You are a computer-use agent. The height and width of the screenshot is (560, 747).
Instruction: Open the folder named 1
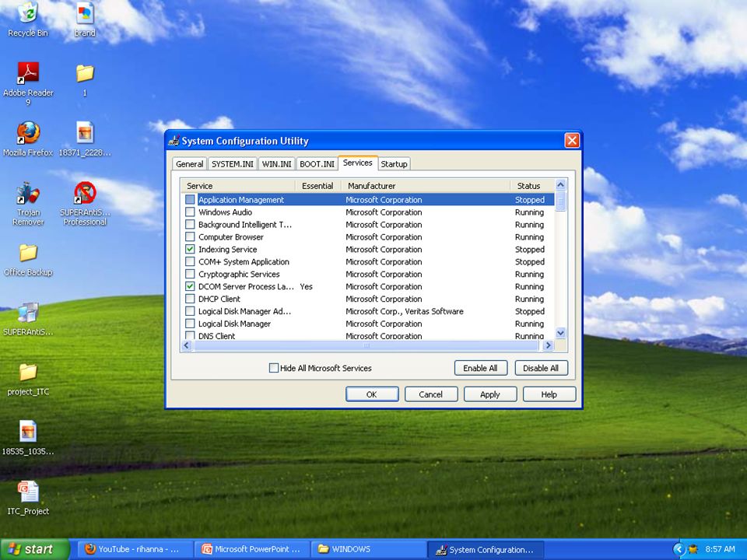pos(85,80)
